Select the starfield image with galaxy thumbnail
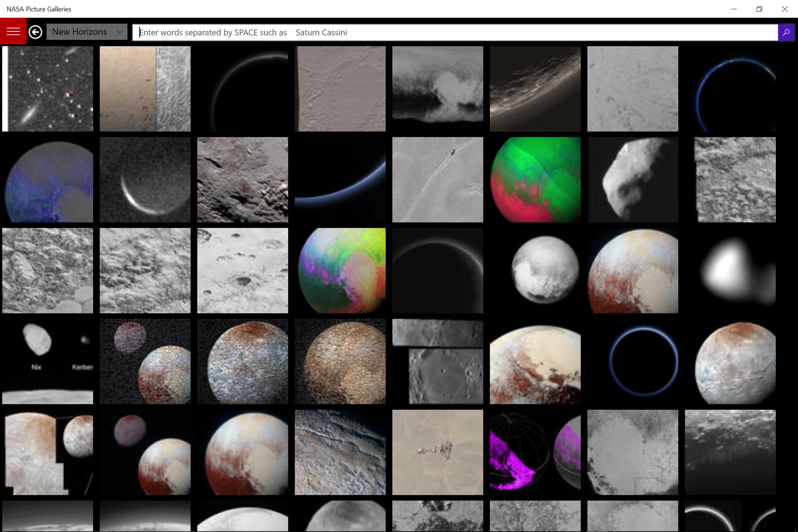Viewport: 798px width, 532px height. 48,89
